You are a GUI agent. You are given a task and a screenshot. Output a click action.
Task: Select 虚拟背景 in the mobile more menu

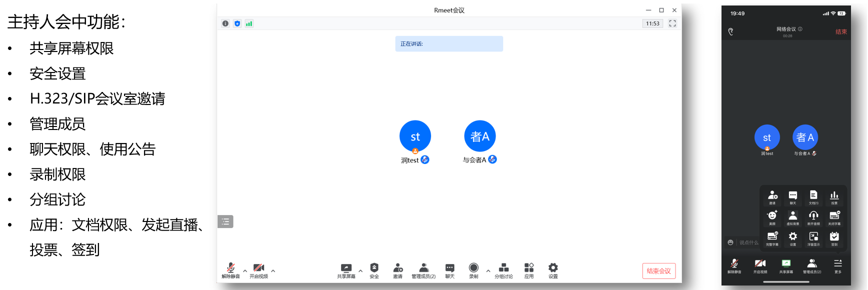pos(793,217)
